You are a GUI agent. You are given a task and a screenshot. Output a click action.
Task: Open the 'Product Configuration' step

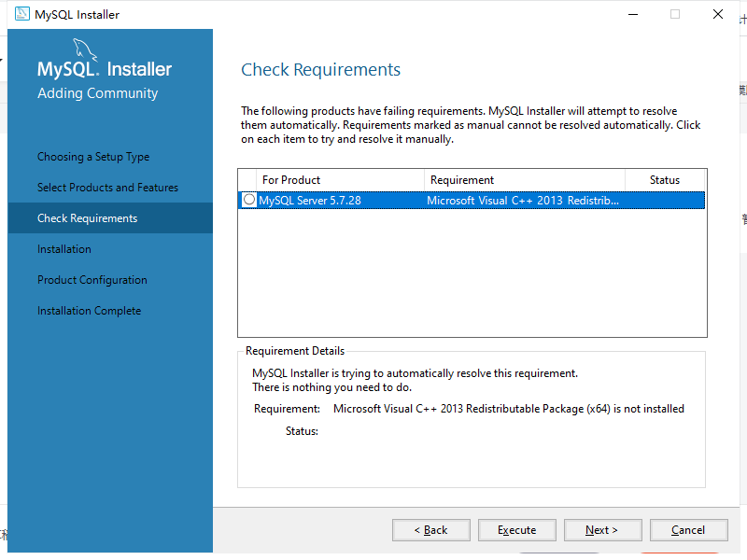point(92,279)
